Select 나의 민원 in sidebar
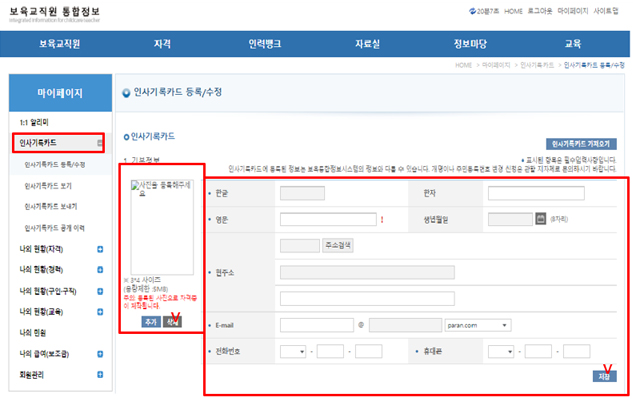This screenshot has width=635, height=410. point(32,333)
